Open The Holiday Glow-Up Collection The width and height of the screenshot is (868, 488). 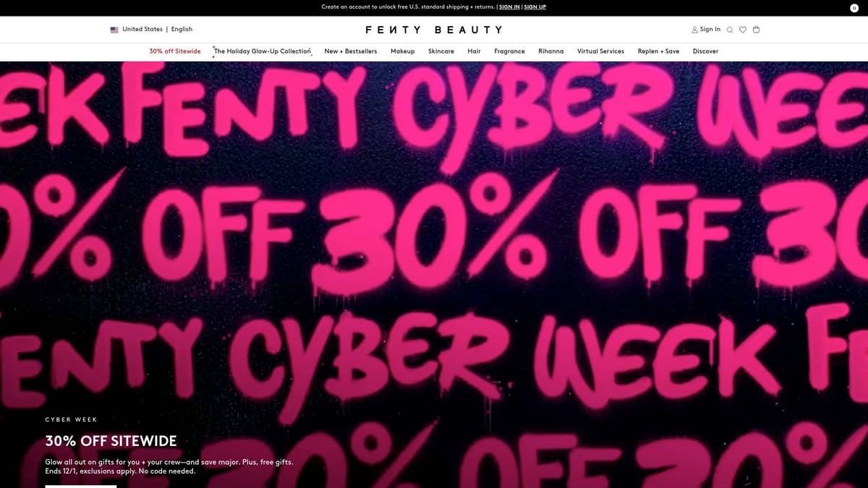point(263,51)
